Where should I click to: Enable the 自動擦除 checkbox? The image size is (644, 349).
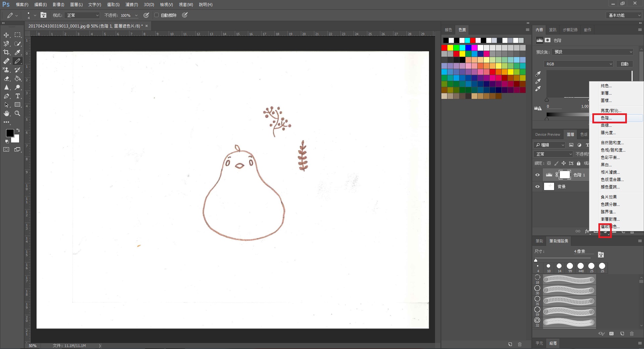(x=157, y=15)
